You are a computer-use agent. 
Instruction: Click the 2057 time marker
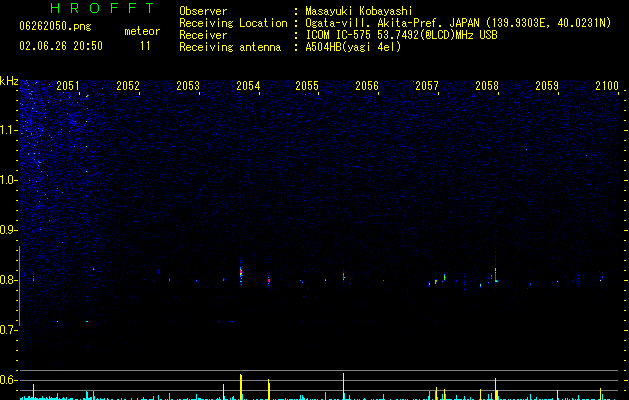pos(427,86)
